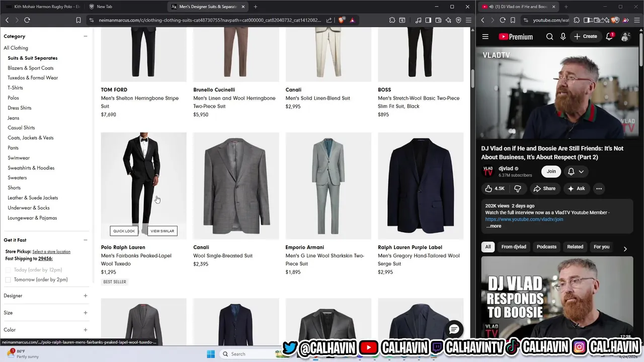644x362 pixels.
Task: Collapse the Category filter section
Action: tap(86, 36)
